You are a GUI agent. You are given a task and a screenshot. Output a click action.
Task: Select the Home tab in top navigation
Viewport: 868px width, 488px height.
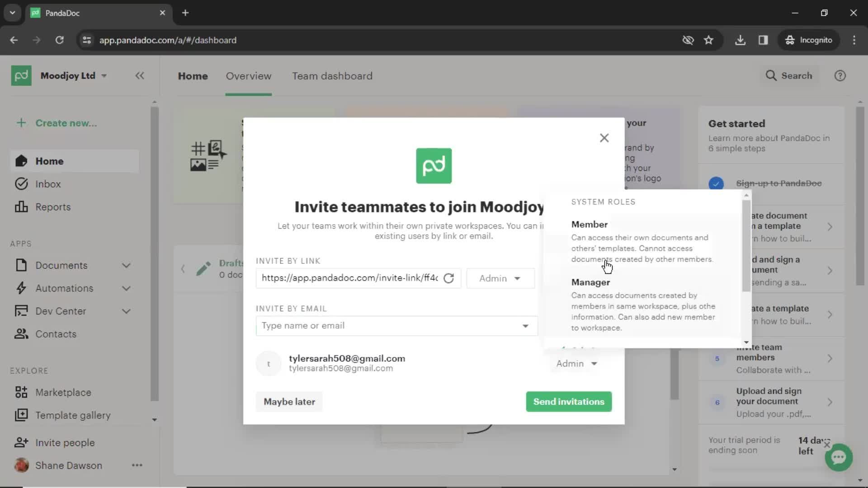(193, 75)
